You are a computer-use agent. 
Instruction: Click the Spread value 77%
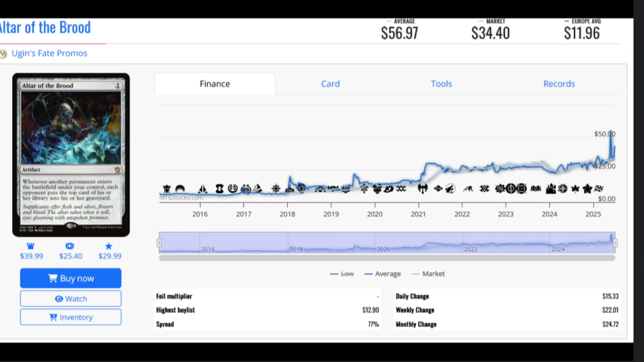coord(373,324)
